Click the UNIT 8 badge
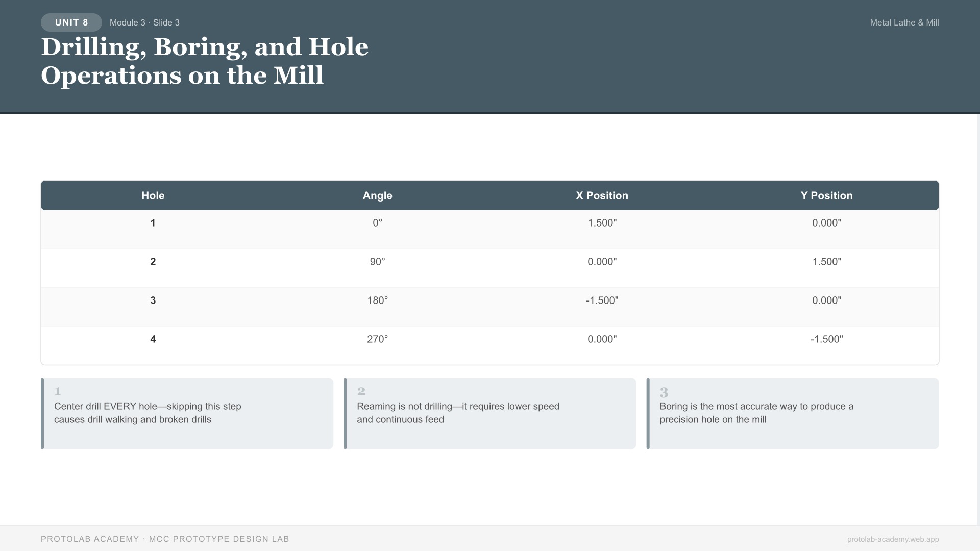This screenshot has width=980, height=551. point(71,22)
